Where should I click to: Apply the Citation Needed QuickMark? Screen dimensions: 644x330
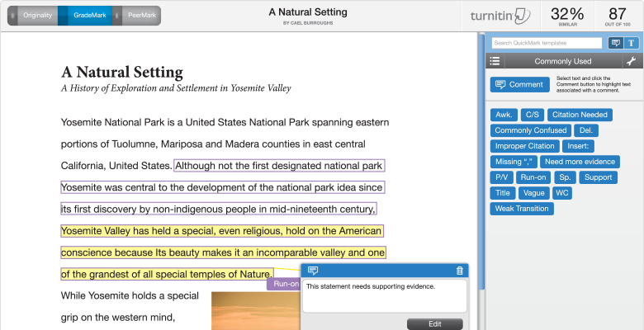coord(580,115)
